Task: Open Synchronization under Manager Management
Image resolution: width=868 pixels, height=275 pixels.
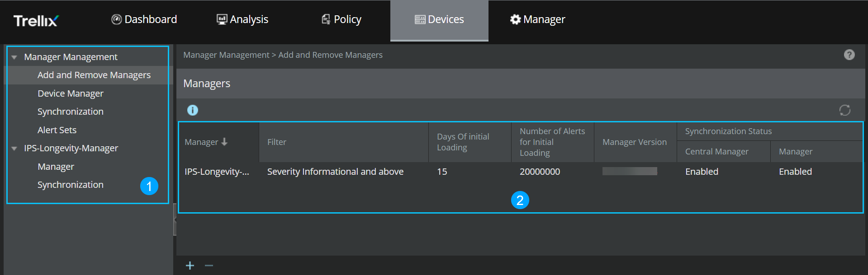Action: click(71, 112)
